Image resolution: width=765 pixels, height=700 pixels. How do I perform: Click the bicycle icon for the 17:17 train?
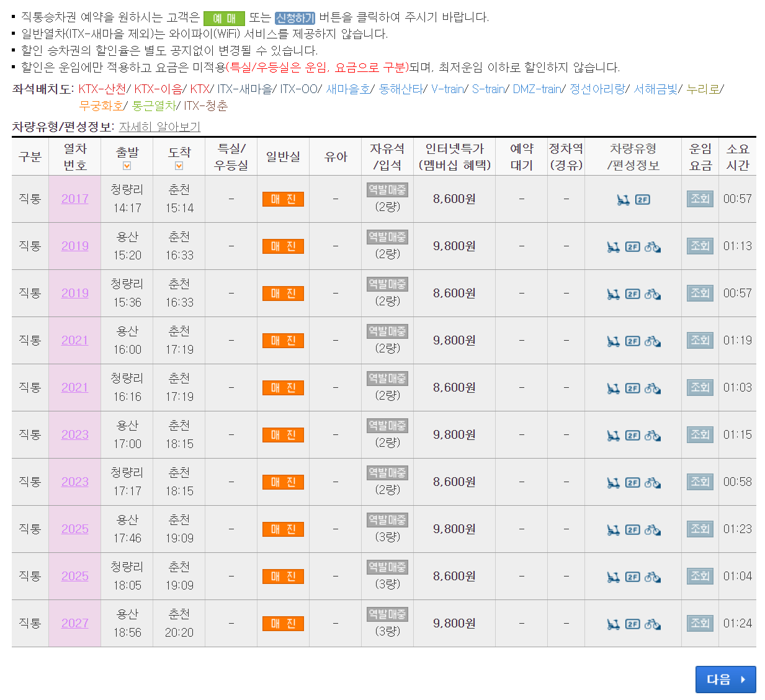pyautogui.click(x=652, y=483)
